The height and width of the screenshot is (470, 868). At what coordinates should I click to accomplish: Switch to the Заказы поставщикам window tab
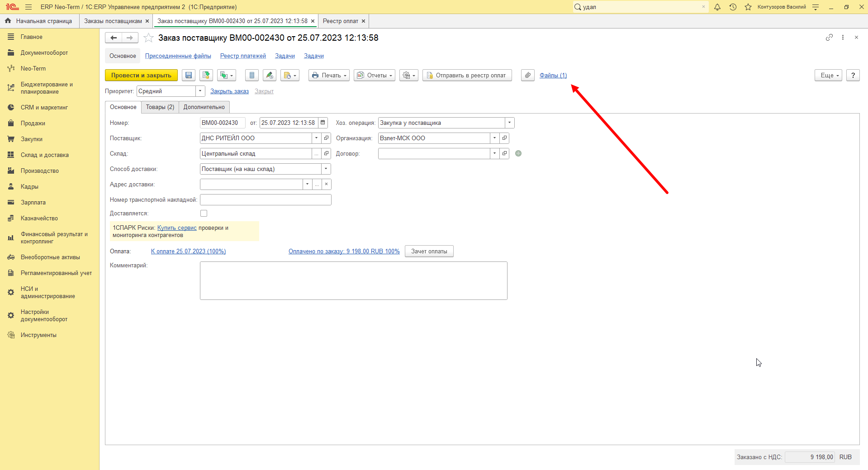[113, 21]
